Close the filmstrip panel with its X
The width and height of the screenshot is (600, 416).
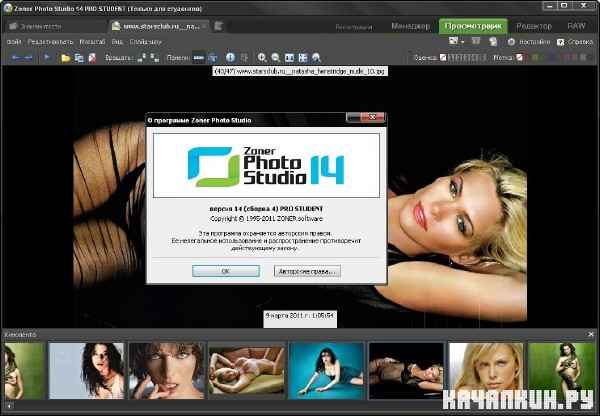591,334
